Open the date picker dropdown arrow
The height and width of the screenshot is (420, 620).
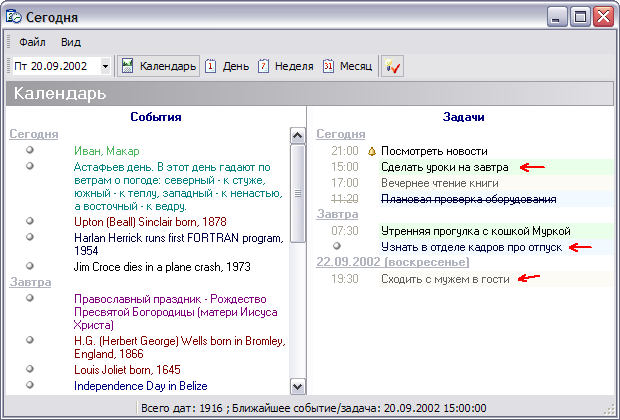105,66
